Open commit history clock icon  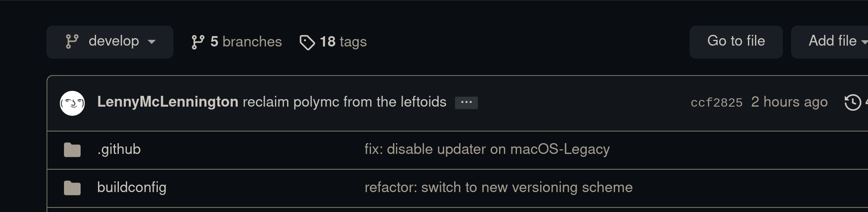[x=853, y=102]
